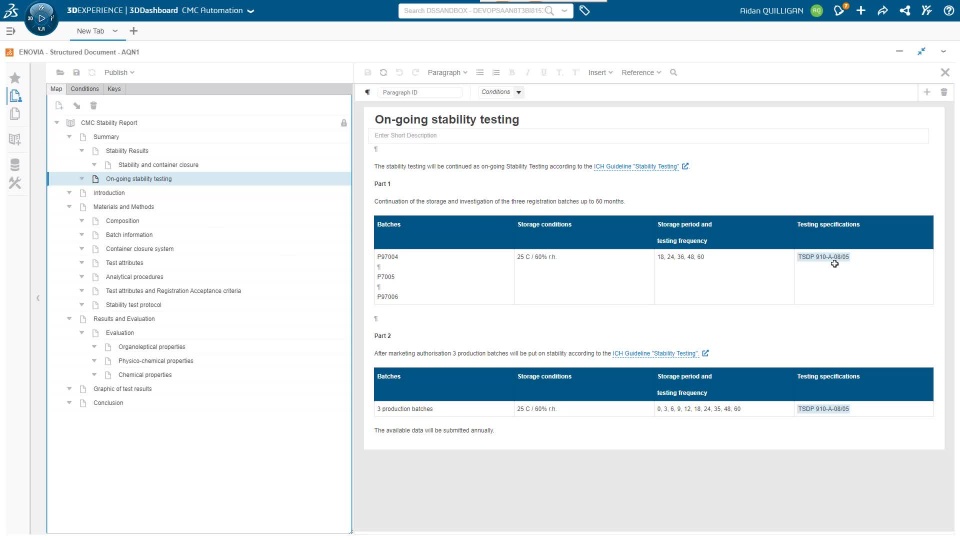Toggle bold formatting
The image size is (960, 540).
pyautogui.click(x=512, y=72)
